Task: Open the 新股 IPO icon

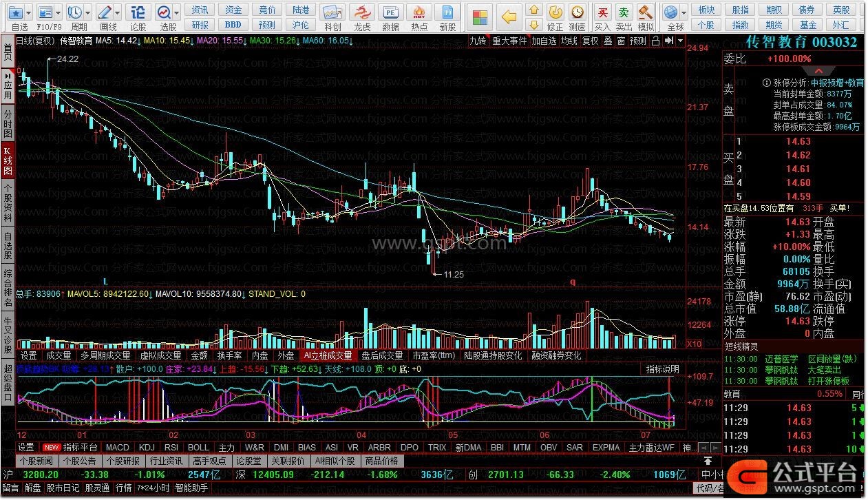Action: 447,12
